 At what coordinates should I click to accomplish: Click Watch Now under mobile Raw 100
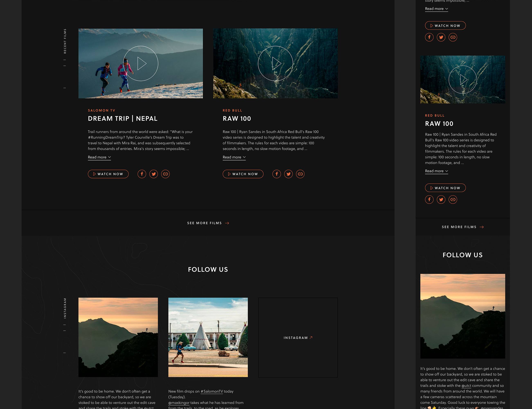click(x=445, y=188)
